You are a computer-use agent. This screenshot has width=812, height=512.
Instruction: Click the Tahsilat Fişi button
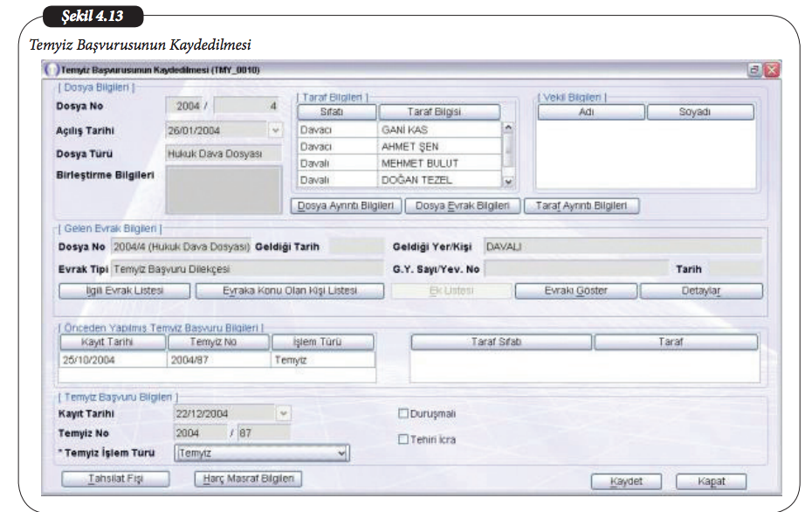pos(114,479)
